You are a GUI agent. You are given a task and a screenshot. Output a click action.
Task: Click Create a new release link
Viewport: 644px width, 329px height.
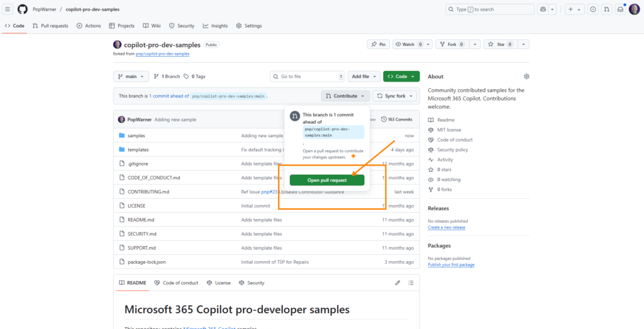click(x=447, y=228)
